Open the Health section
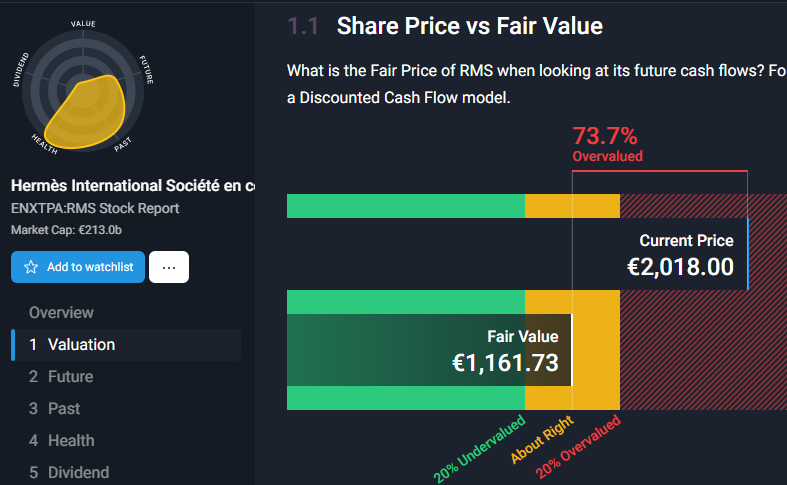 61,441
